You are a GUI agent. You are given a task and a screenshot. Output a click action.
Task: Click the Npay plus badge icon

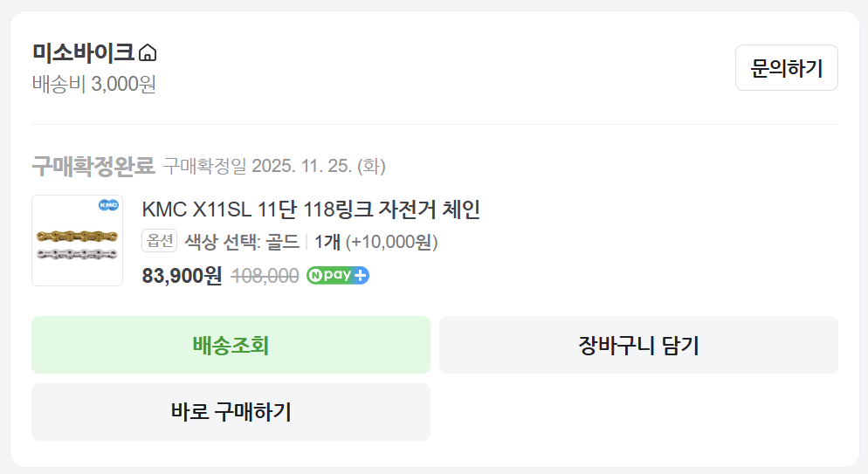338,276
